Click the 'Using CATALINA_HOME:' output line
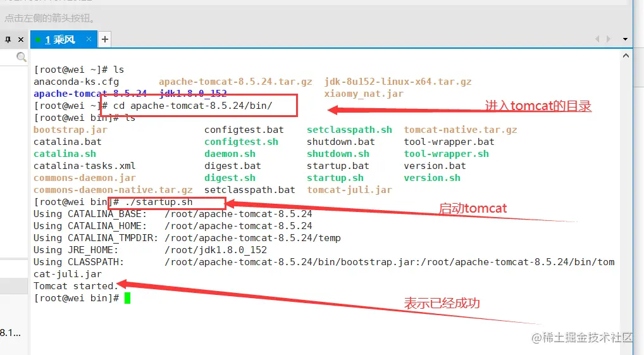Screen dimensions: 644x355 173,225
